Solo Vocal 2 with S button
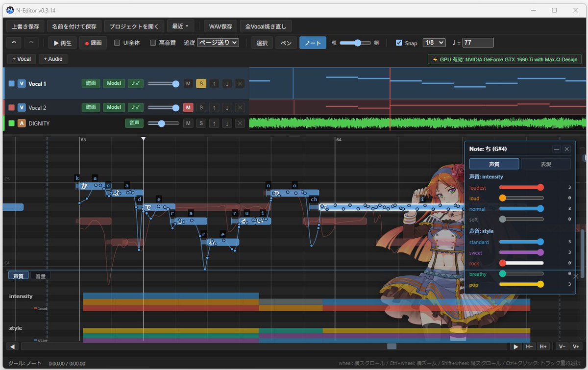The height and width of the screenshot is (370, 588). click(x=201, y=107)
